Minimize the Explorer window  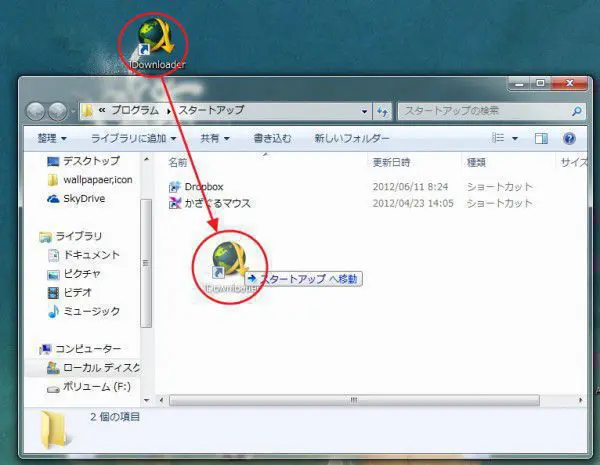519,83
